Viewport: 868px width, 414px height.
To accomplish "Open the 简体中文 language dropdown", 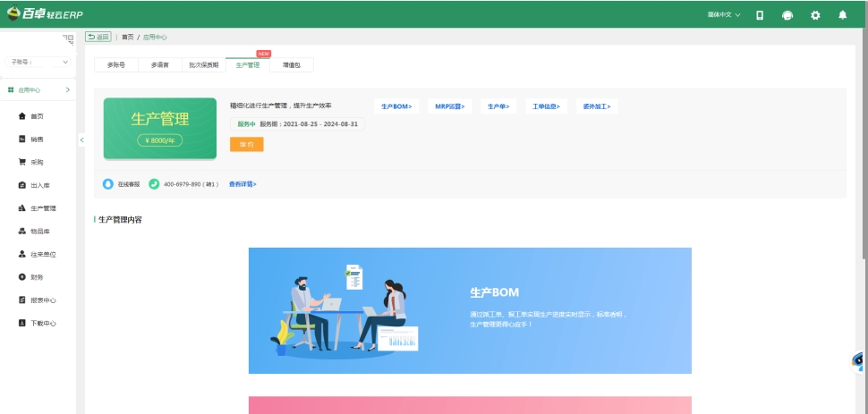I will tap(724, 15).
